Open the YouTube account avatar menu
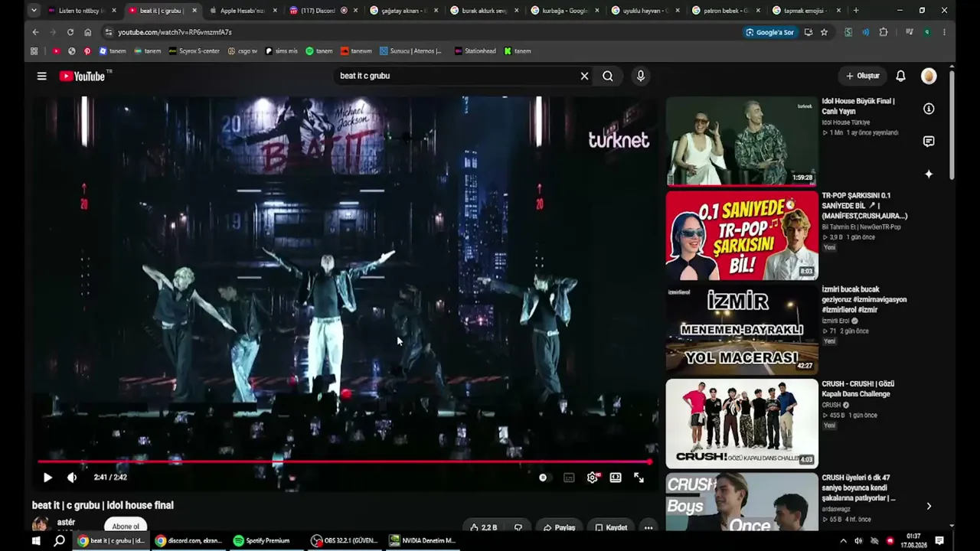This screenshot has width=980, height=551. point(929,76)
